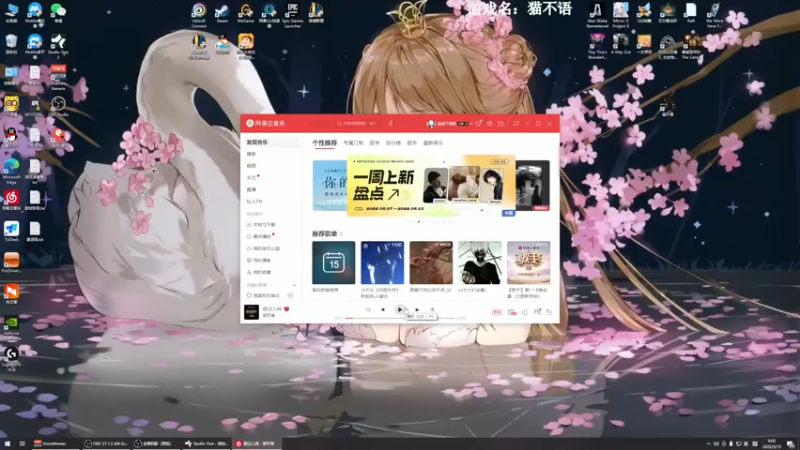Click the dark right carousel banner
The width and height of the screenshot is (800, 450).
(x=533, y=185)
